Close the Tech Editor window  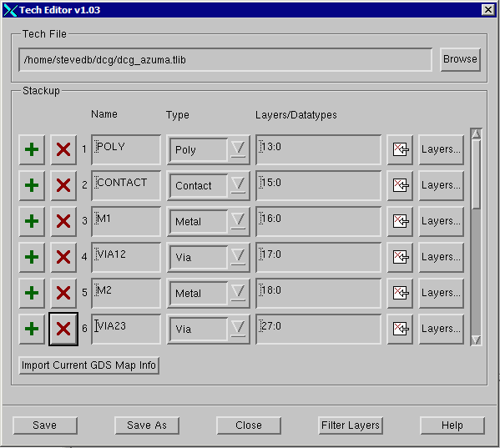487,10
